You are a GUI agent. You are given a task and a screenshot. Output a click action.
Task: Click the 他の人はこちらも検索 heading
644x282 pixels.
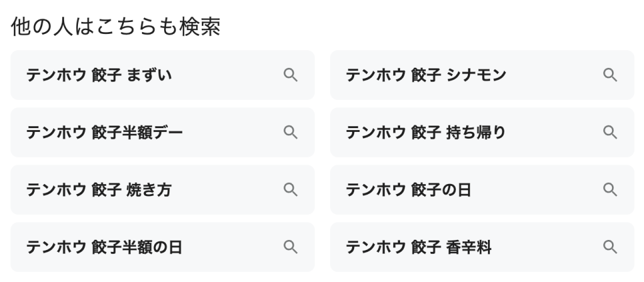116,26
